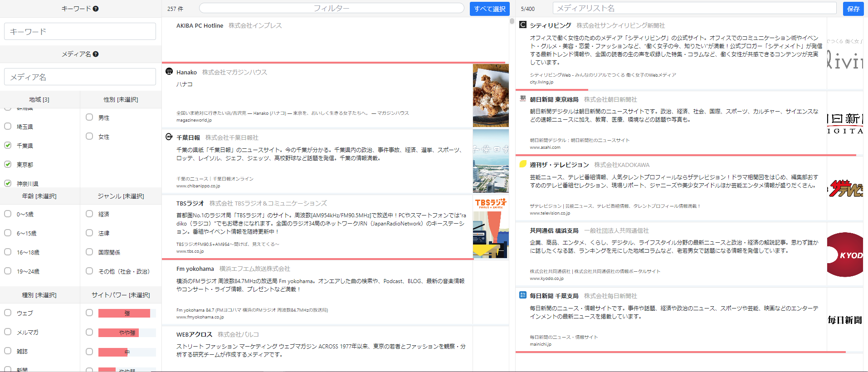Focus the キーワード input field
Screen dimensions: 868x372
coord(80,31)
